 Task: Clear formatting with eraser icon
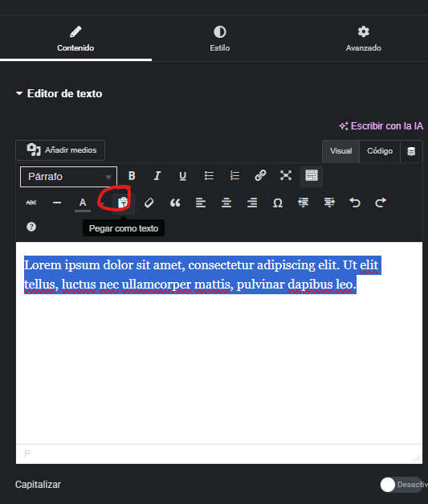coord(149,203)
